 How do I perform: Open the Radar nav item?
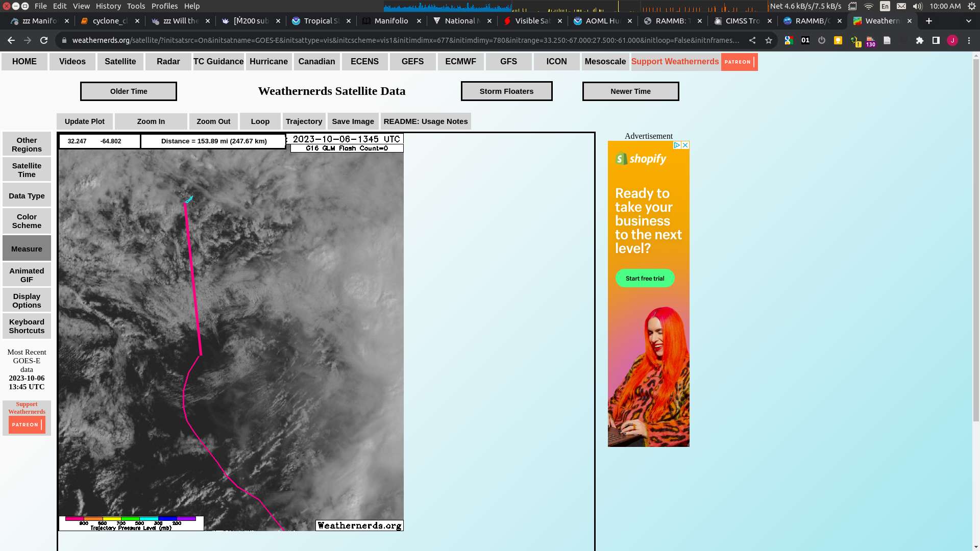168,62
